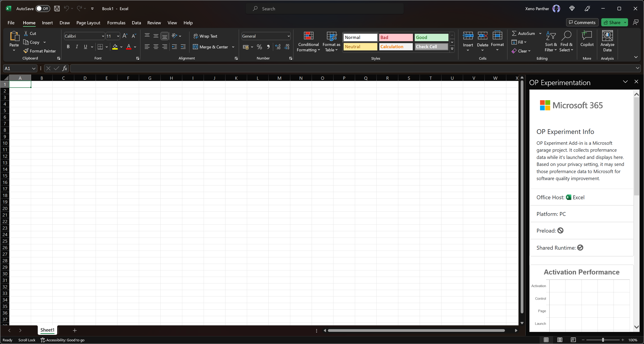
Task: Apply Comma Style format
Action: coord(268,47)
